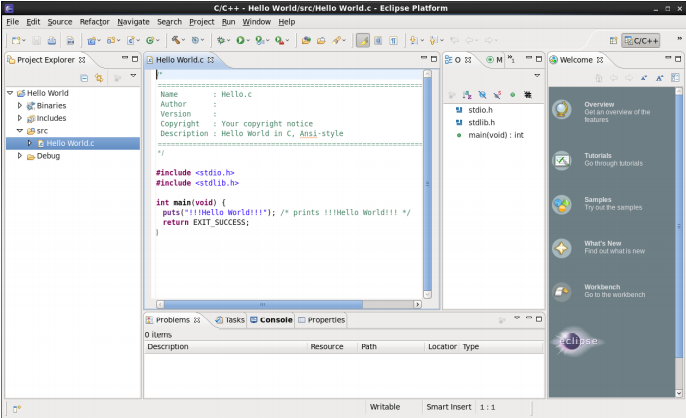
Task: Click the editor horizontal scrollbar thumb
Action: pyautogui.click(x=263, y=304)
